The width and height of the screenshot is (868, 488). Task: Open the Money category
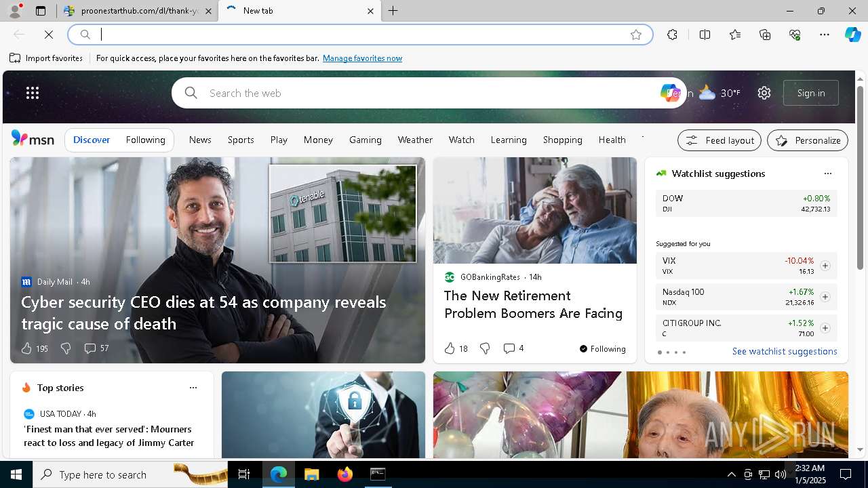[x=318, y=140]
